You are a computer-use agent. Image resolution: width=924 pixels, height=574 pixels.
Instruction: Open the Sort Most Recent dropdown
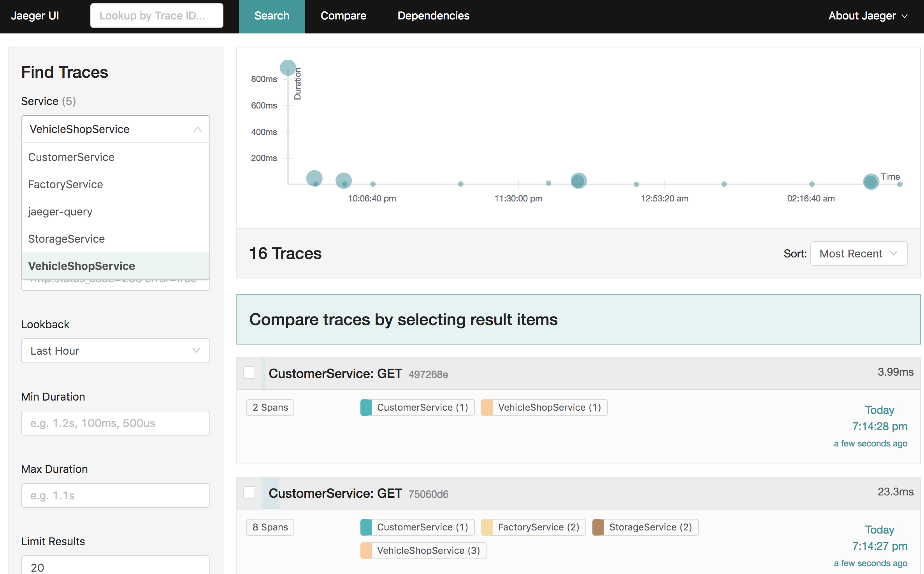[x=858, y=254]
